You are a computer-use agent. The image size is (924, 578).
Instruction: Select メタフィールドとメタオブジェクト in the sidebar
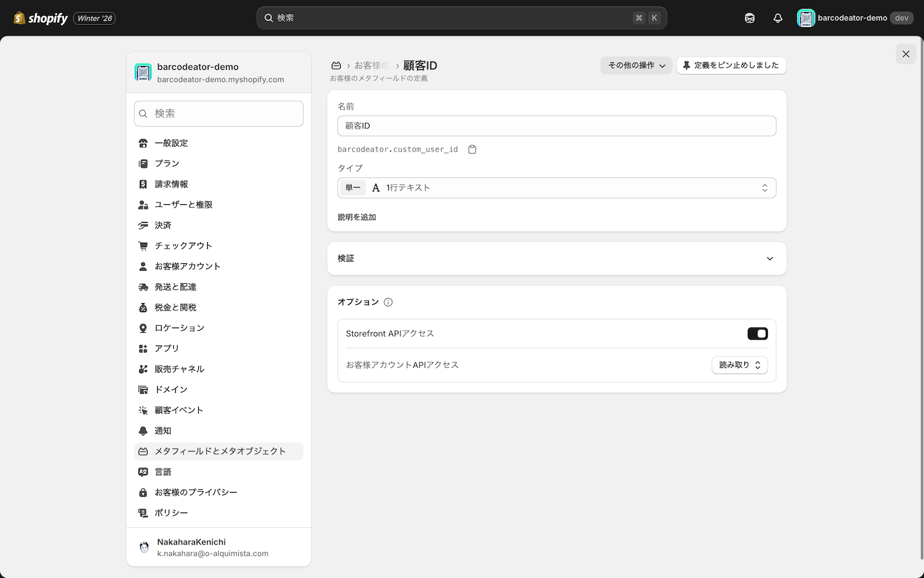tap(219, 451)
